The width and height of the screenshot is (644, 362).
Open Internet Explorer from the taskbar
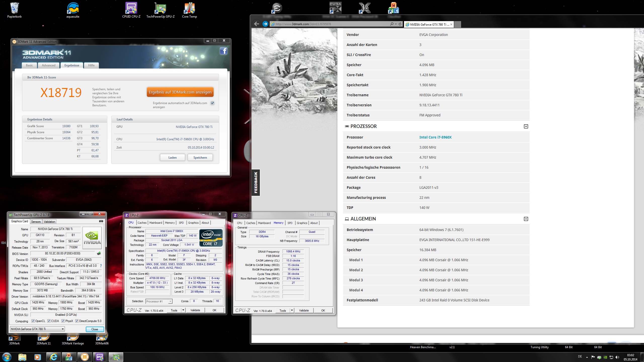click(53, 357)
